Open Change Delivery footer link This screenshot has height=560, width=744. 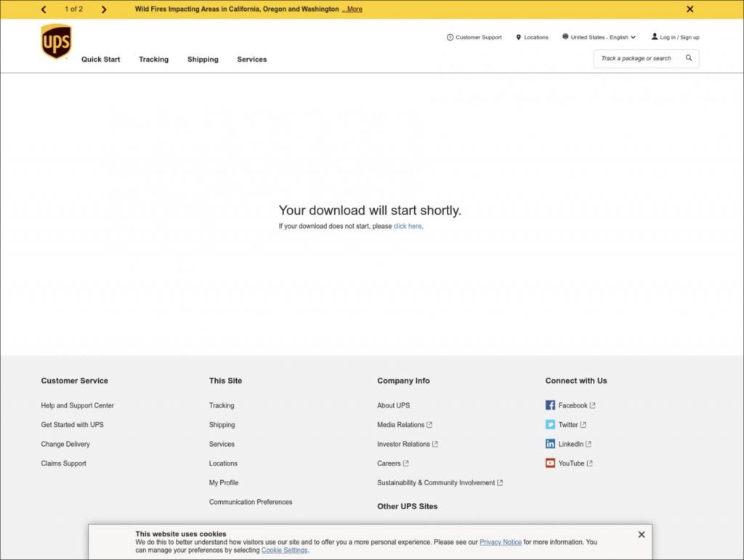click(65, 445)
